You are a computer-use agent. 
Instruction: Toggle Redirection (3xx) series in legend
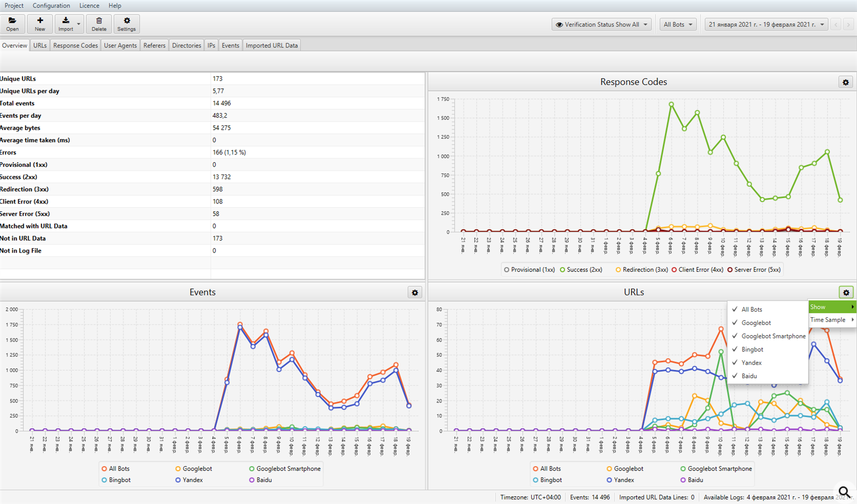pos(642,270)
